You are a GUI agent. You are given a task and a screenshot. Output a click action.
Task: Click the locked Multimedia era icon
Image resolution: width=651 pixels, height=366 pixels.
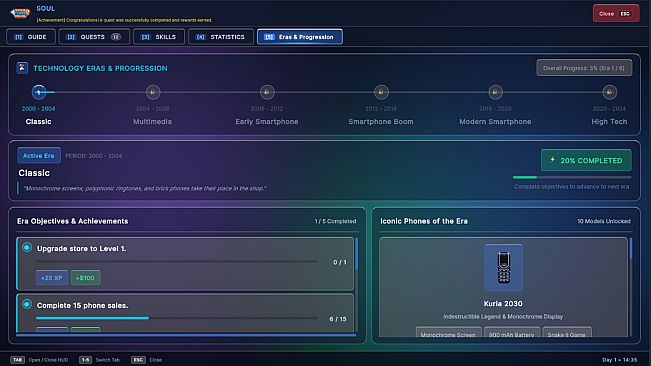(153, 92)
